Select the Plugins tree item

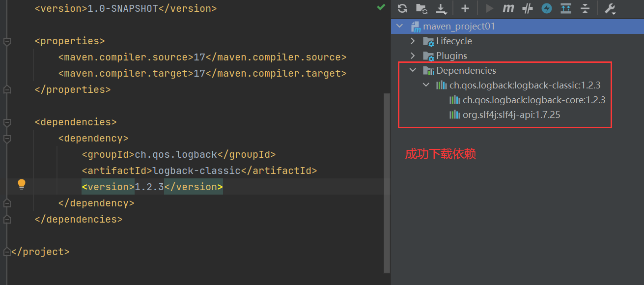451,56
